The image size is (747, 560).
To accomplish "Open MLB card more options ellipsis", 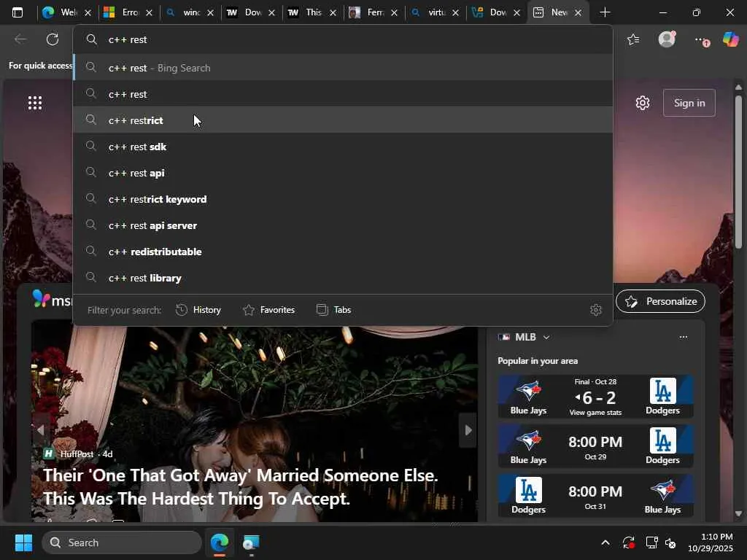I will 683,337.
